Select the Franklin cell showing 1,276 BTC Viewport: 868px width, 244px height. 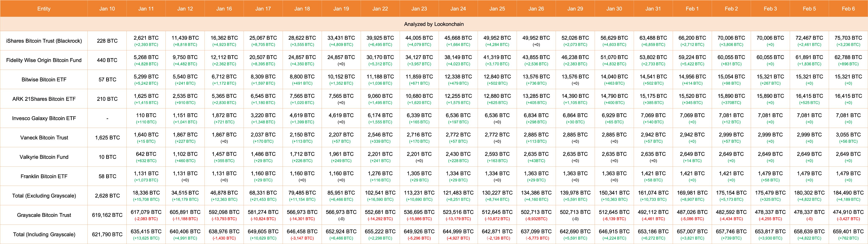pyautogui.click(x=380, y=176)
